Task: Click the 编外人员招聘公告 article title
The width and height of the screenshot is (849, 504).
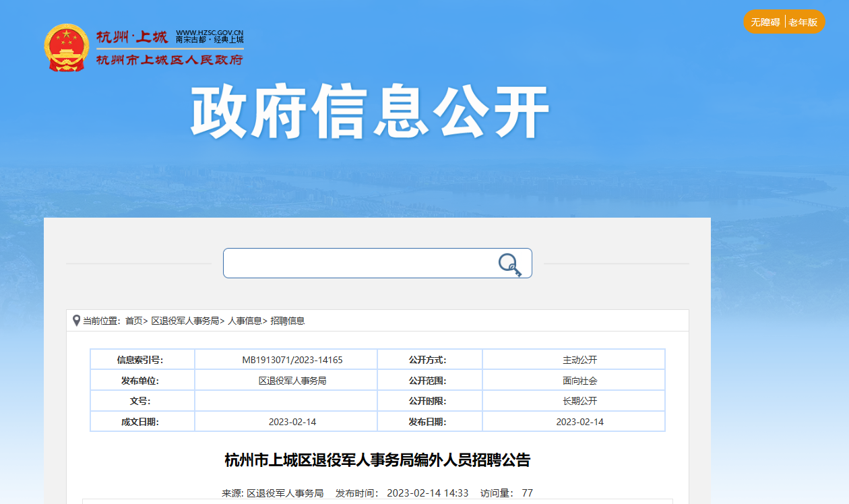Action: pyautogui.click(x=377, y=461)
